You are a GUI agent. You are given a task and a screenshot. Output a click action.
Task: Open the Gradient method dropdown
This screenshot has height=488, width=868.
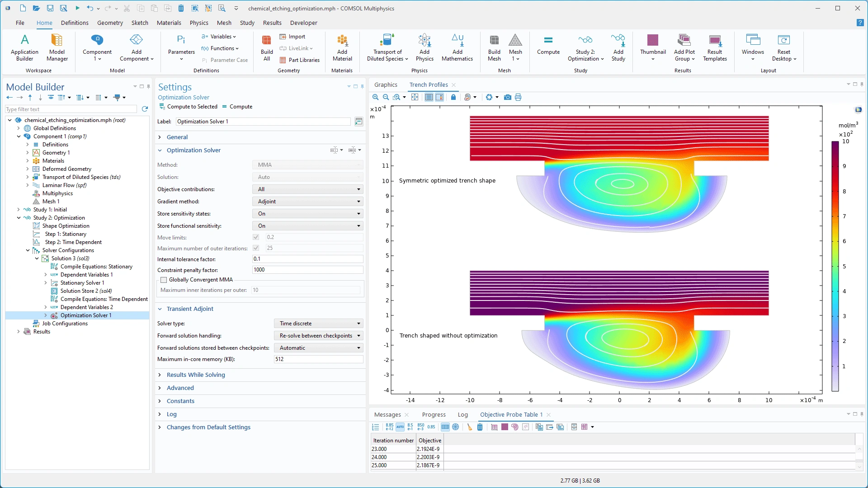point(308,202)
